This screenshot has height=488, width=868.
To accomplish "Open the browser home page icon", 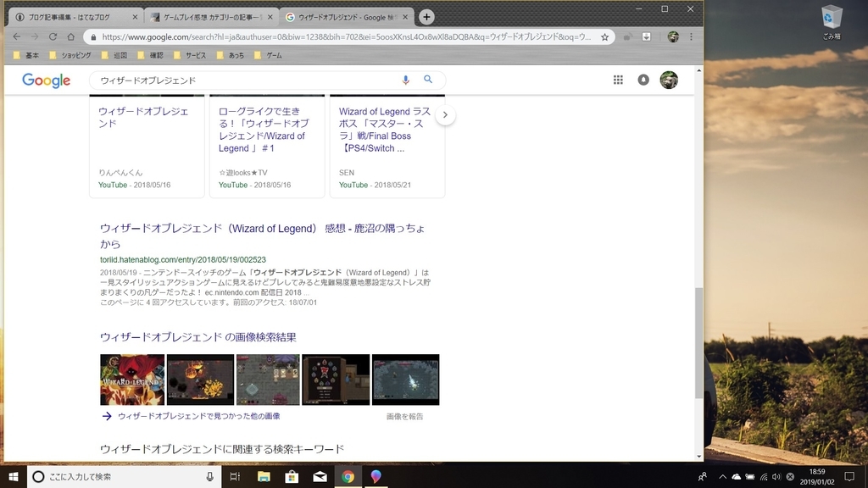I will pos(70,36).
